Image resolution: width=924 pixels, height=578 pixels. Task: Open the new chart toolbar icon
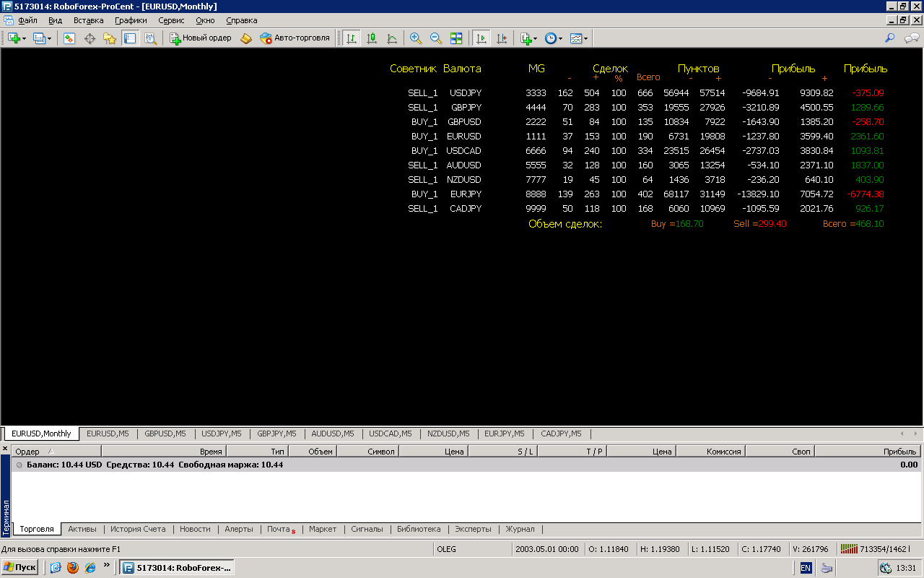pos(14,38)
